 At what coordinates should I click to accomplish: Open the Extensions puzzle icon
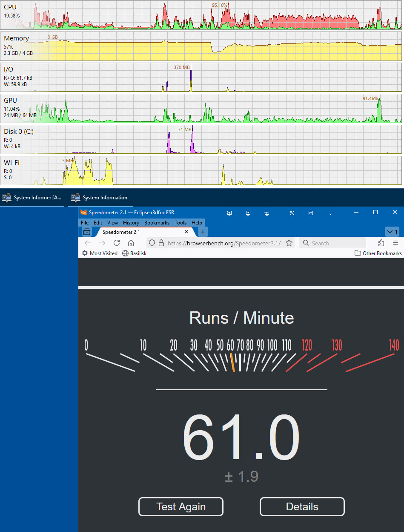coord(381,243)
